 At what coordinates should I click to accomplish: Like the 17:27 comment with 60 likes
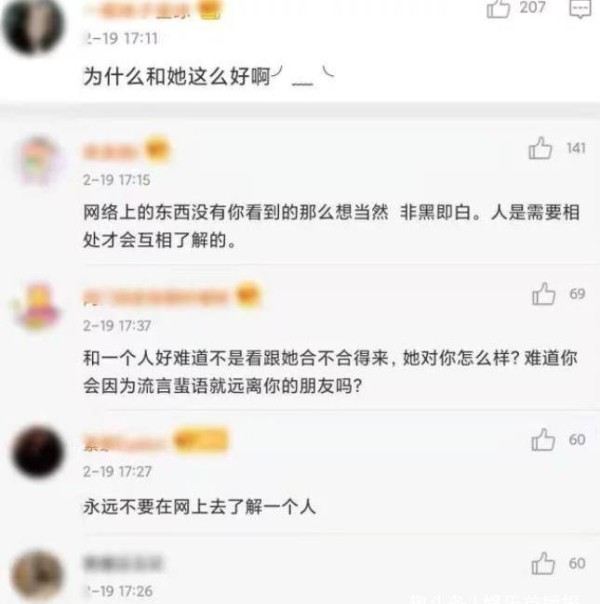click(x=543, y=440)
